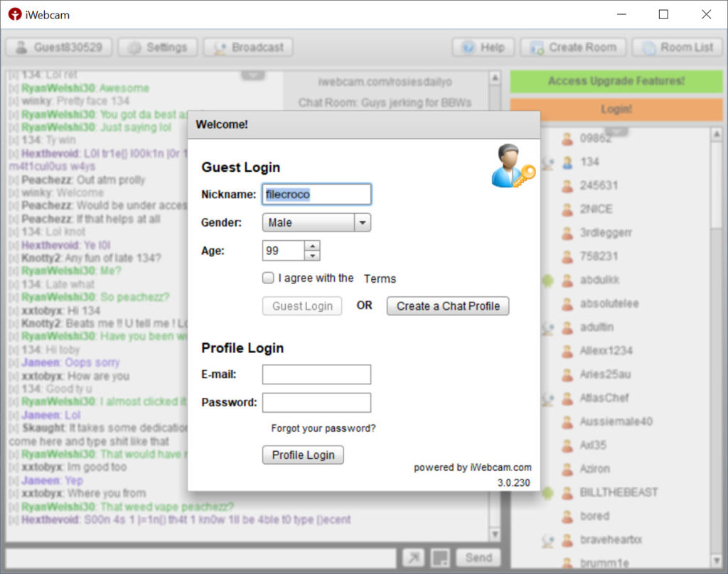The image size is (728, 574).
Task: Select user bored in the list
Action: pos(594,516)
